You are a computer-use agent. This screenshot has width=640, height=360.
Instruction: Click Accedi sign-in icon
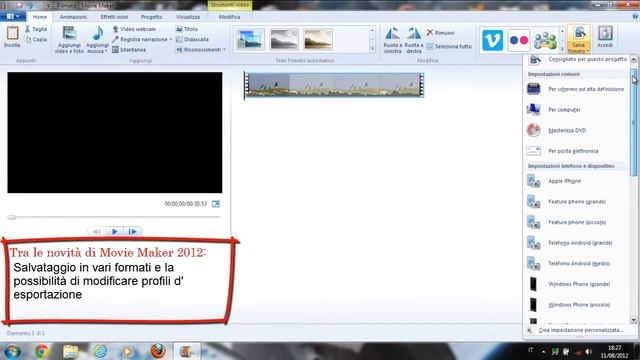tap(605, 33)
